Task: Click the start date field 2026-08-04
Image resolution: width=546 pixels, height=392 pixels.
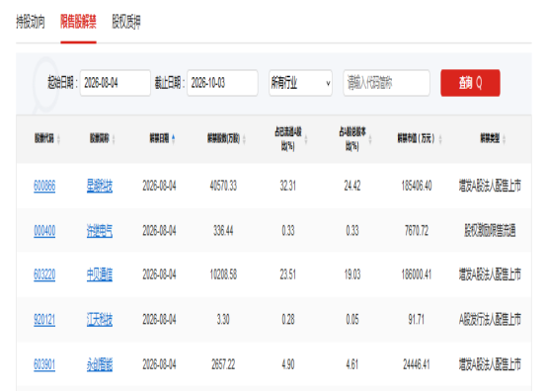Action: tap(116, 83)
